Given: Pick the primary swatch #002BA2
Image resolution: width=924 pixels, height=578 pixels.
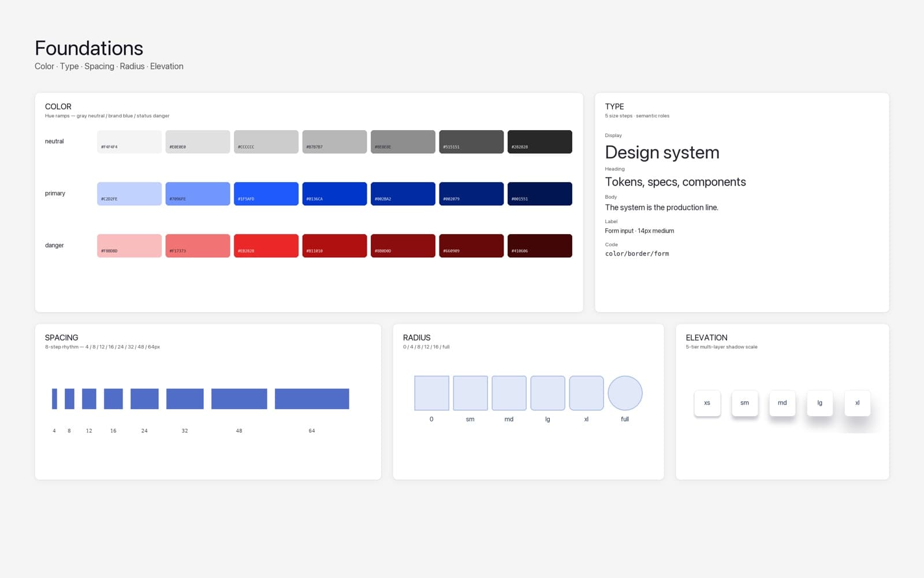Looking at the screenshot, I should click(x=403, y=194).
